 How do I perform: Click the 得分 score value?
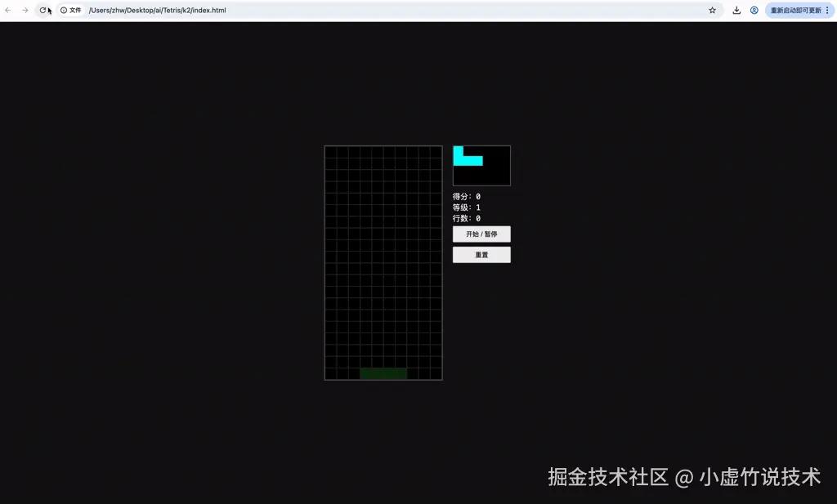[478, 196]
